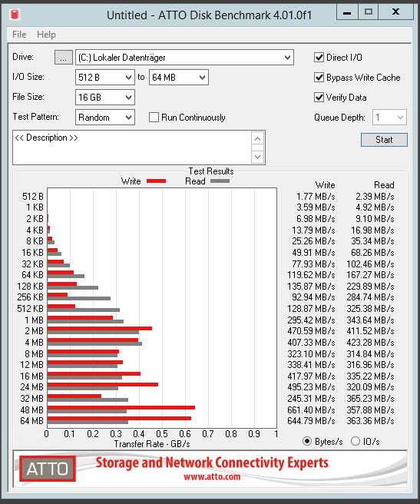The width and height of the screenshot is (420, 504).
Task: Toggle the Verify Data checkbox
Action: point(319,98)
